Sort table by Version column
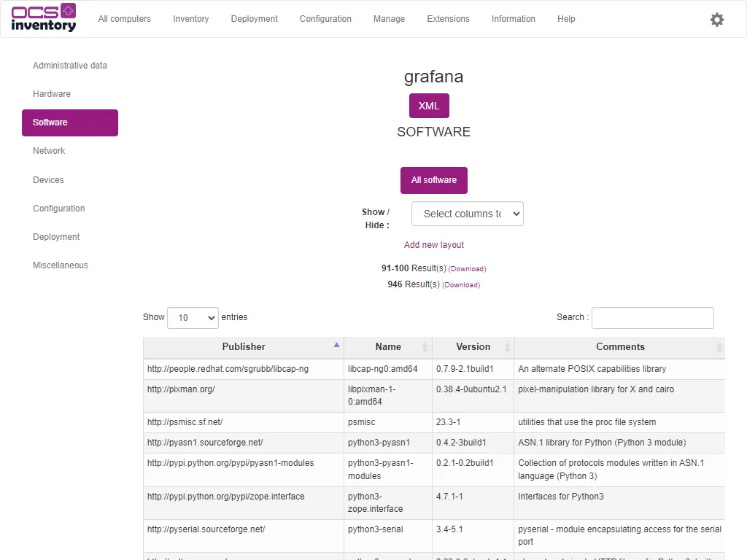Screen dimensions: 747x560 pos(473,347)
